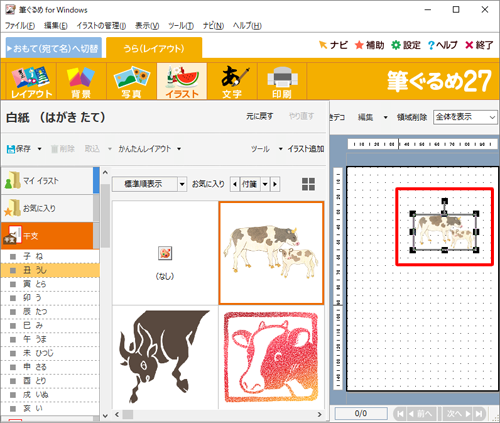Click next 付箋 arrow
500x423 pixels.
click(275, 184)
